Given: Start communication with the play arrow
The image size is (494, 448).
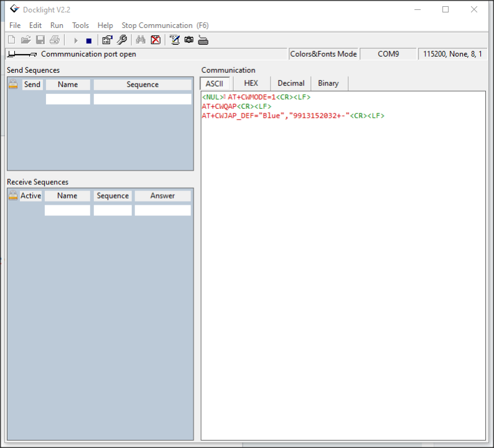Looking at the screenshot, I should (x=76, y=40).
